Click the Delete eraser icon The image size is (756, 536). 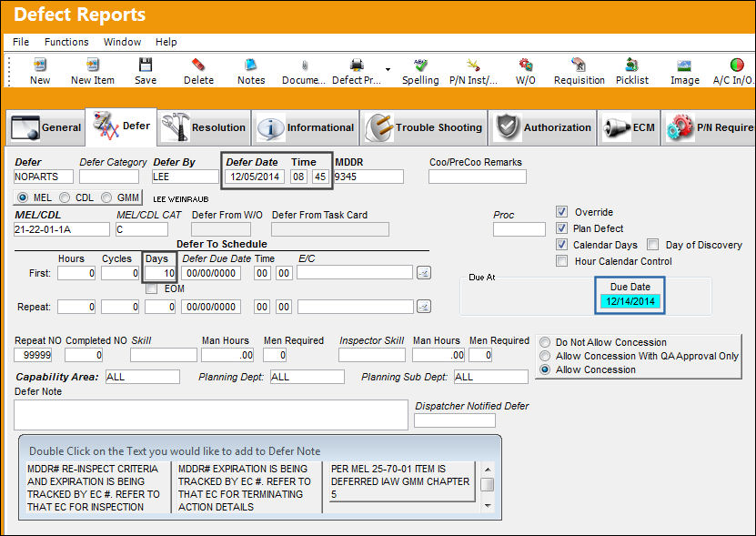[x=198, y=65]
